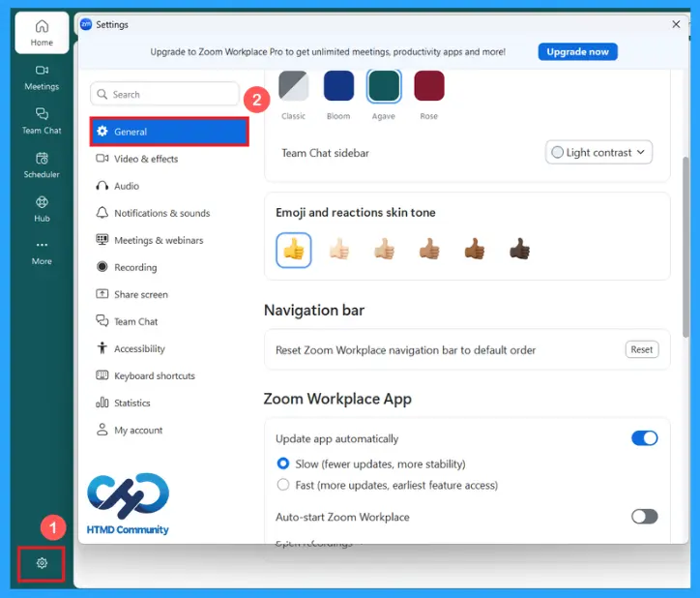
Task: Open Team Chat in the left navigation bar
Action: coord(42,121)
